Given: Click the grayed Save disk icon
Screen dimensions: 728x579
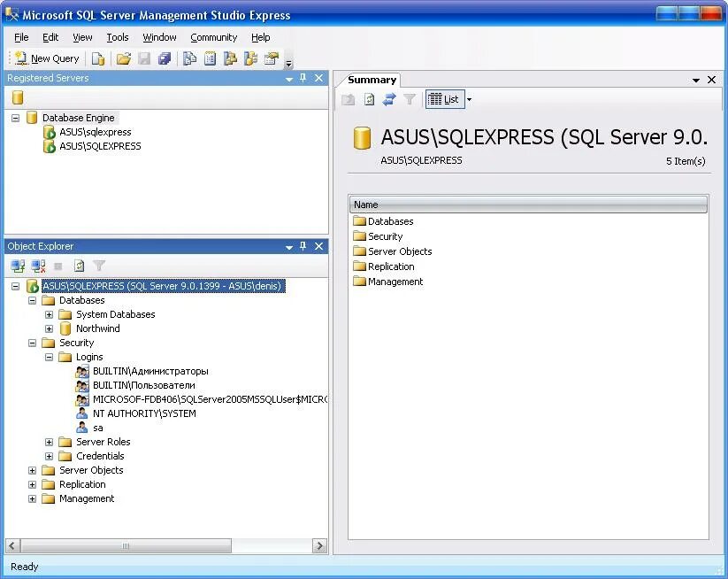Looking at the screenshot, I should (144, 58).
